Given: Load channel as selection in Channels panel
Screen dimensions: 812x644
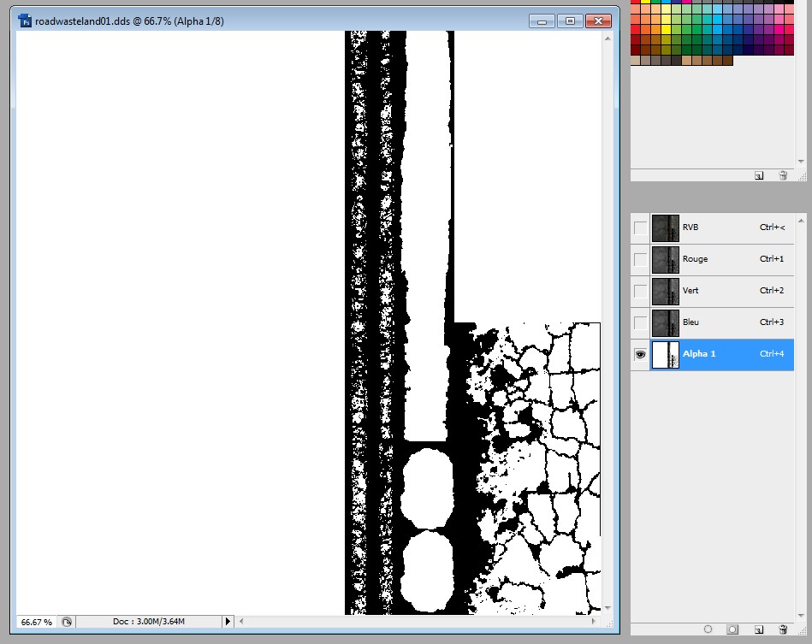Looking at the screenshot, I should click(708, 629).
